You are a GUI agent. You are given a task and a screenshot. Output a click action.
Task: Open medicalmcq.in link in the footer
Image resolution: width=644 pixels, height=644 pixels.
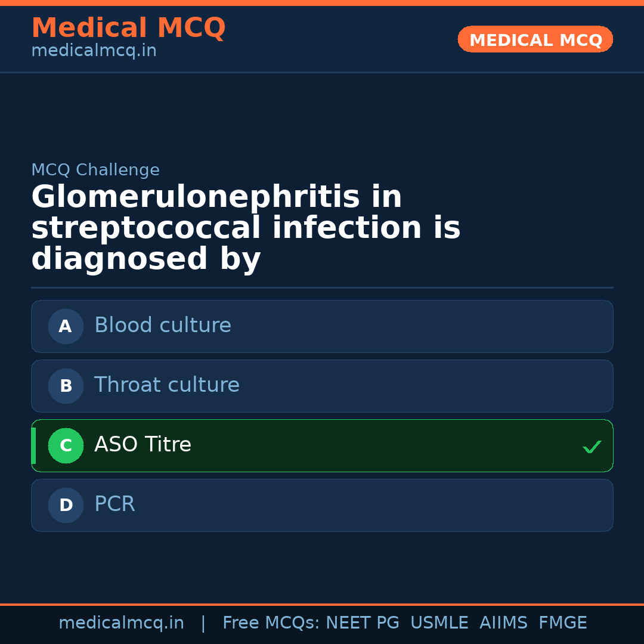tap(121, 623)
